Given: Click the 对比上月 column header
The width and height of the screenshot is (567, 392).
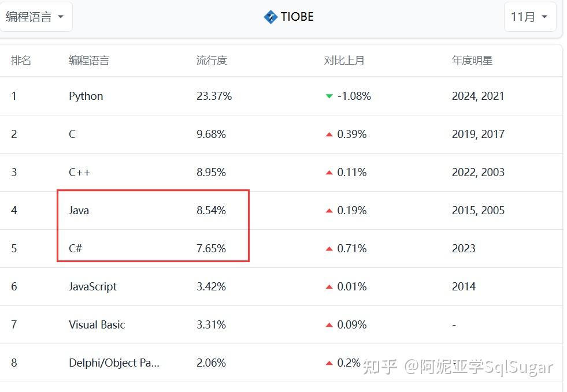Looking at the screenshot, I should [344, 60].
